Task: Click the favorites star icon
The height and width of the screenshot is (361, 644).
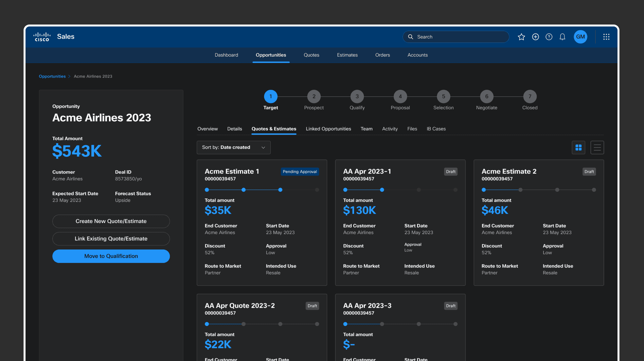Action: 521,37
